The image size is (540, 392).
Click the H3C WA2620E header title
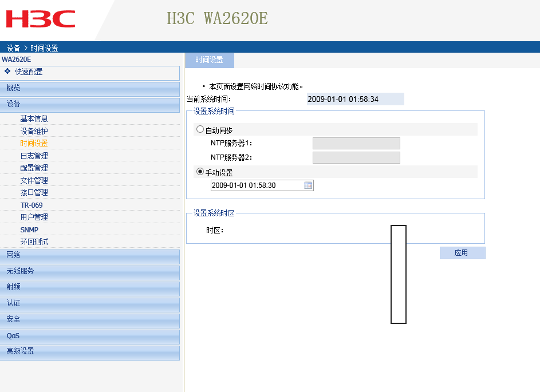click(x=217, y=18)
